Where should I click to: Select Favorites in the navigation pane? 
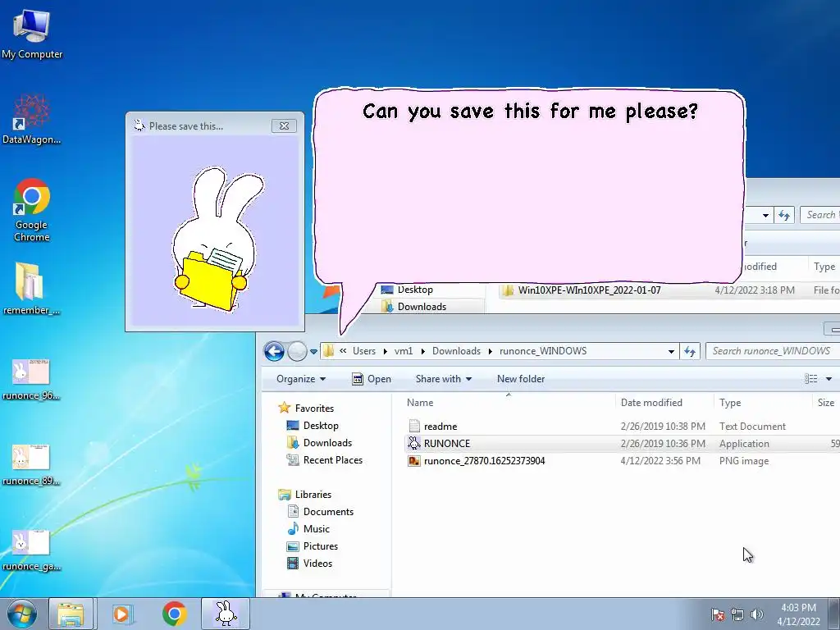314,409
